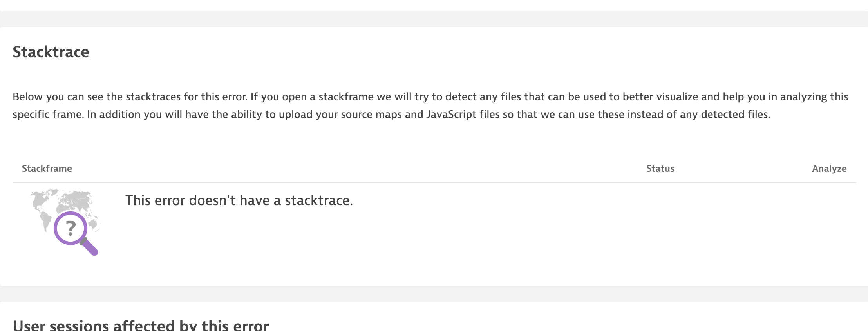The image size is (868, 331).
Task: Select the Analyze column header
Action: tap(829, 169)
